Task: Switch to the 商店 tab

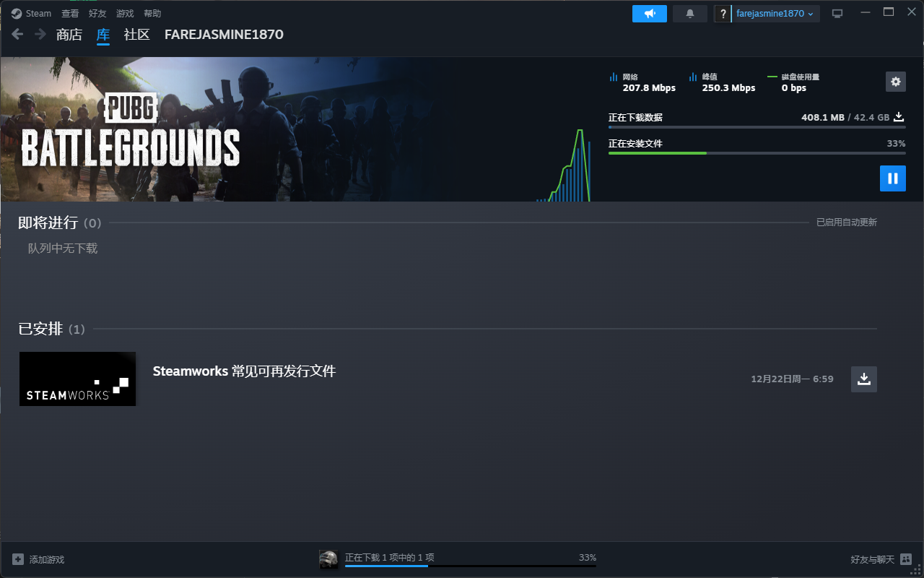Action: click(69, 35)
